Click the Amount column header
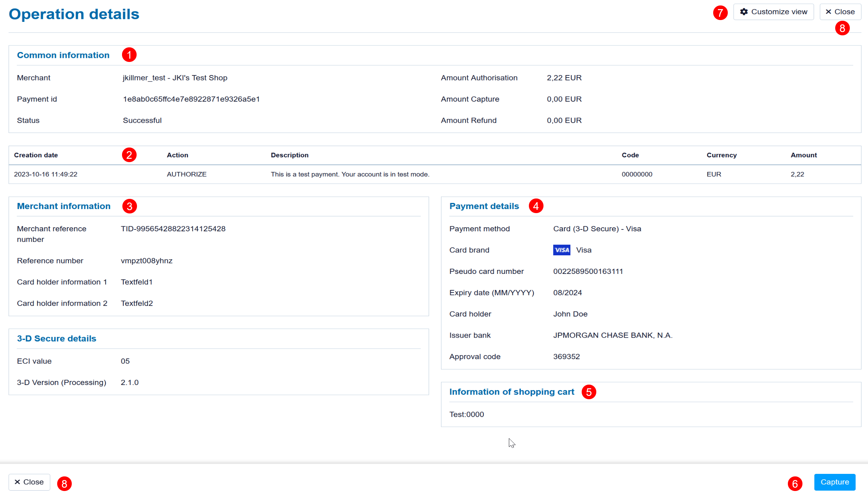Viewport: 868px width, 499px height. 804,155
